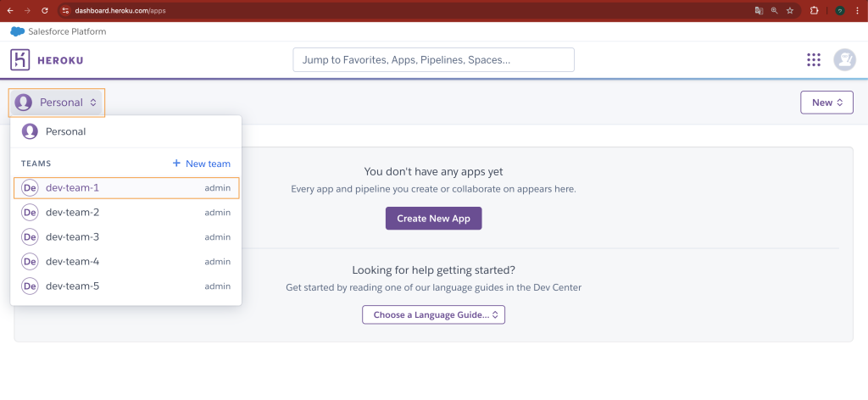Select Personal in the account list

(65, 131)
